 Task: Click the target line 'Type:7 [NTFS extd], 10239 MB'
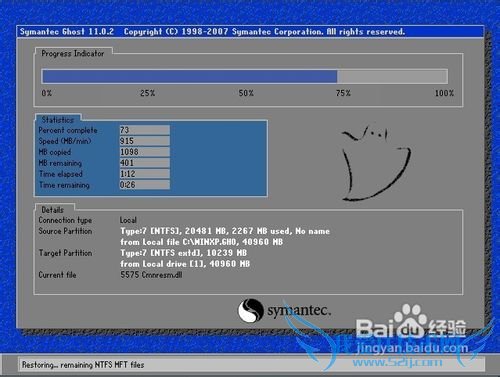click(184, 253)
